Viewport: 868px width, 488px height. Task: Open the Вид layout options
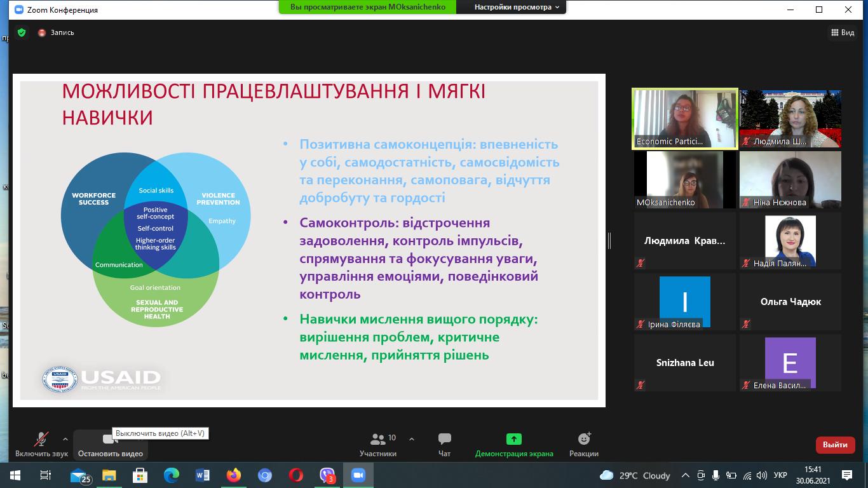point(843,32)
